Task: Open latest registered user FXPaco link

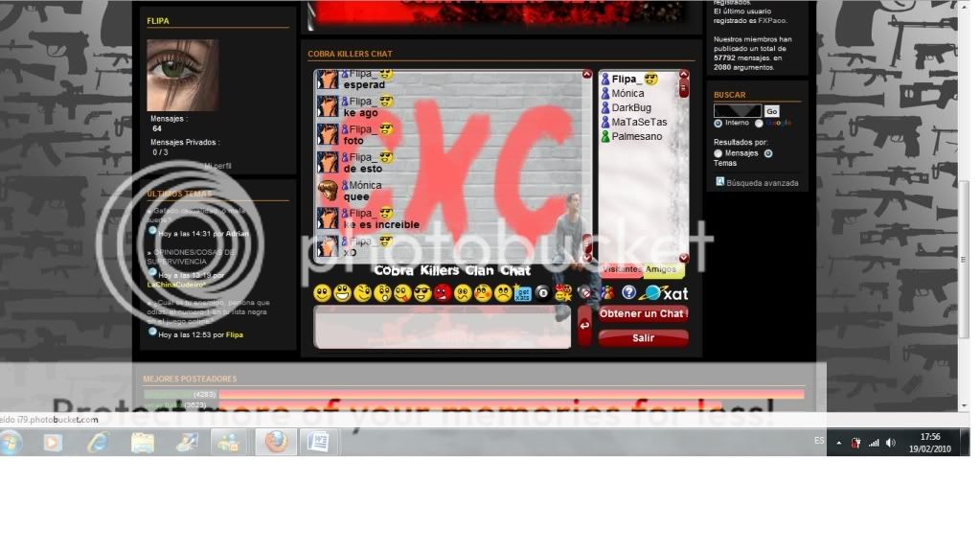Action: pos(772,21)
